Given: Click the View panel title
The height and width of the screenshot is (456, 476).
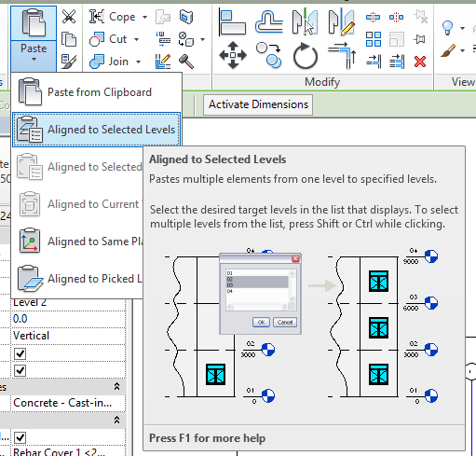Looking at the screenshot, I should [x=463, y=82].
